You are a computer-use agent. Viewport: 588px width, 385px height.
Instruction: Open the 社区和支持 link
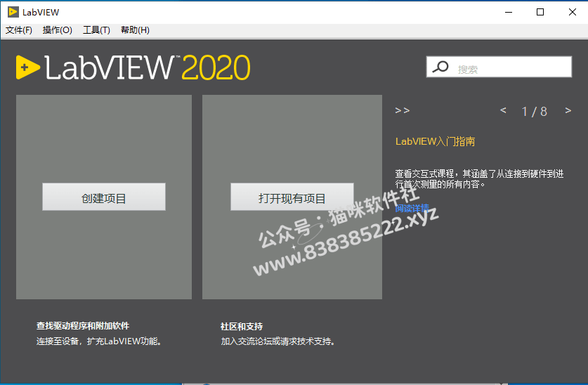(242, 327)
